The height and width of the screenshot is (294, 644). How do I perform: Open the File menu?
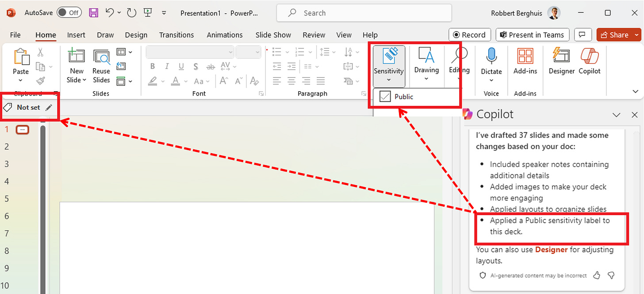(15, 35)
